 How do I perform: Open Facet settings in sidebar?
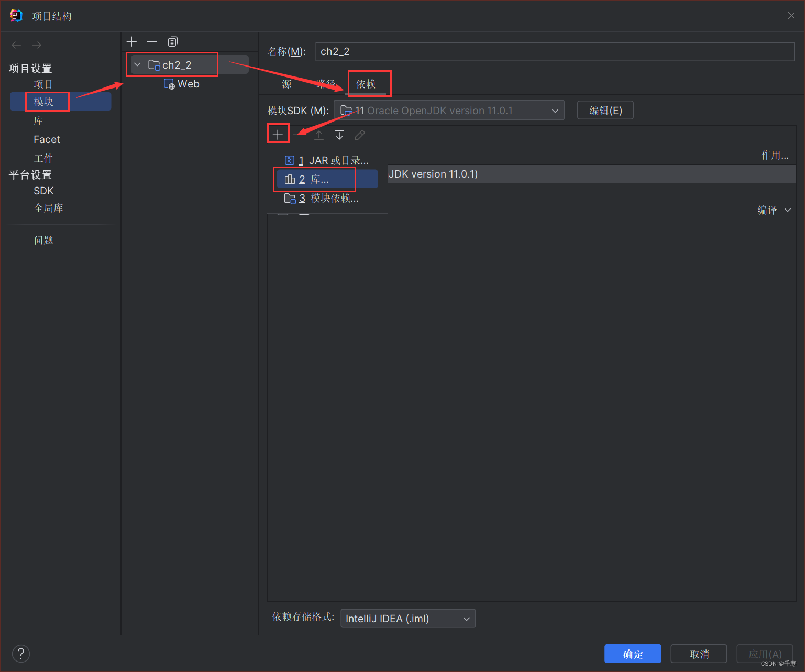pos(47,139)
